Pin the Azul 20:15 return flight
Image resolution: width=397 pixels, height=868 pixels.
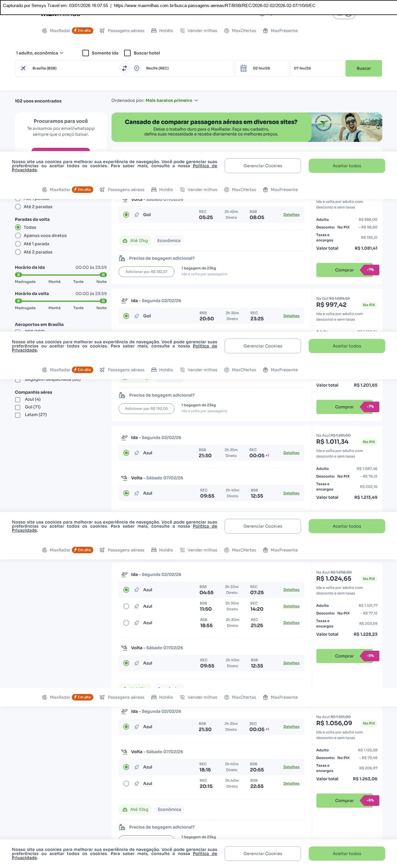coord(136,784)
